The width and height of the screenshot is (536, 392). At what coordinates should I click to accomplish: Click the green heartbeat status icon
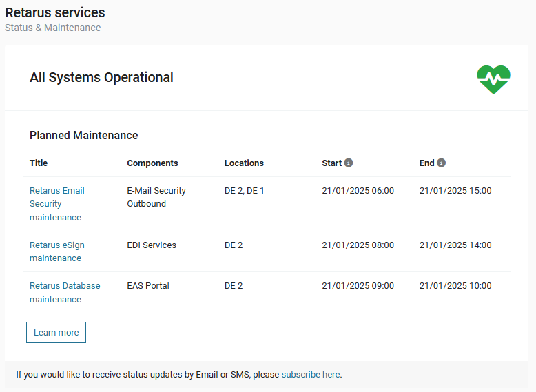(493, 79)
